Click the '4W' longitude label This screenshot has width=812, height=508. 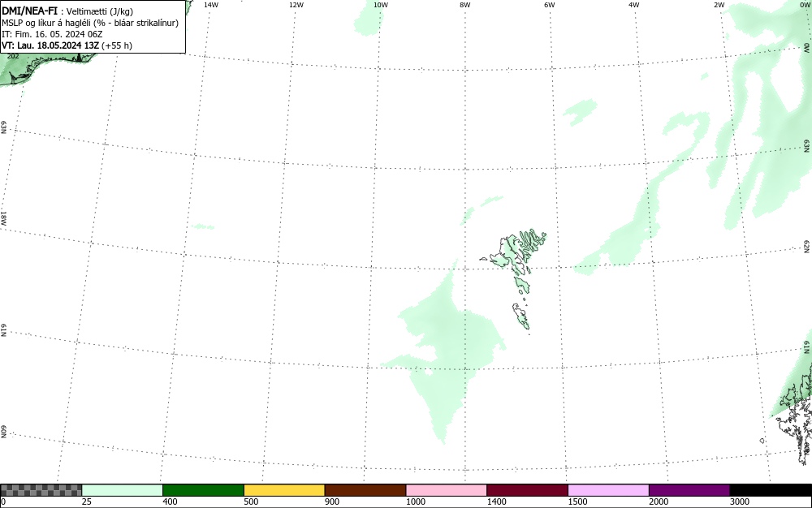tap(634, 5)
